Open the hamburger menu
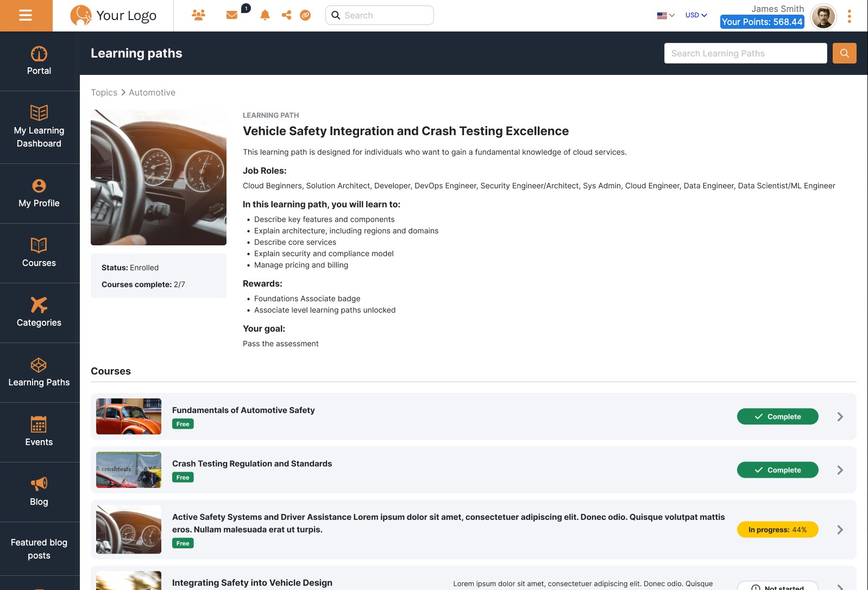This screenshot has height=590, width=868. coord(26,16)
